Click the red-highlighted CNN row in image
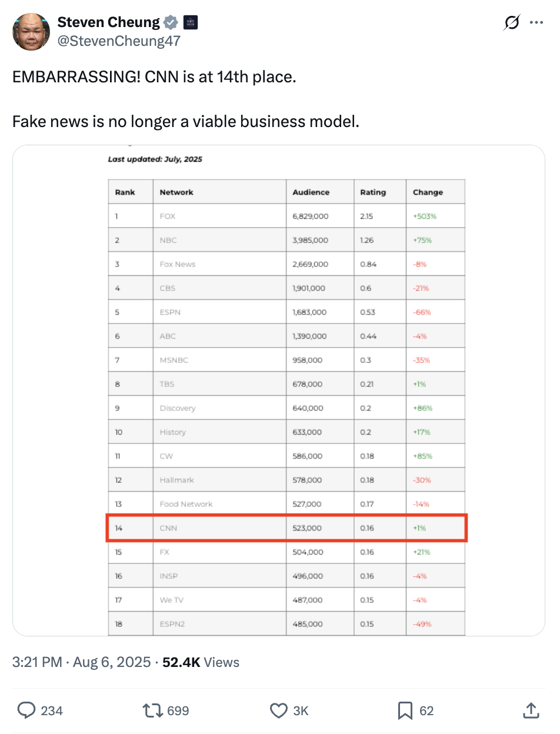This screenshot has width=560, height=734. pos(286,528)
